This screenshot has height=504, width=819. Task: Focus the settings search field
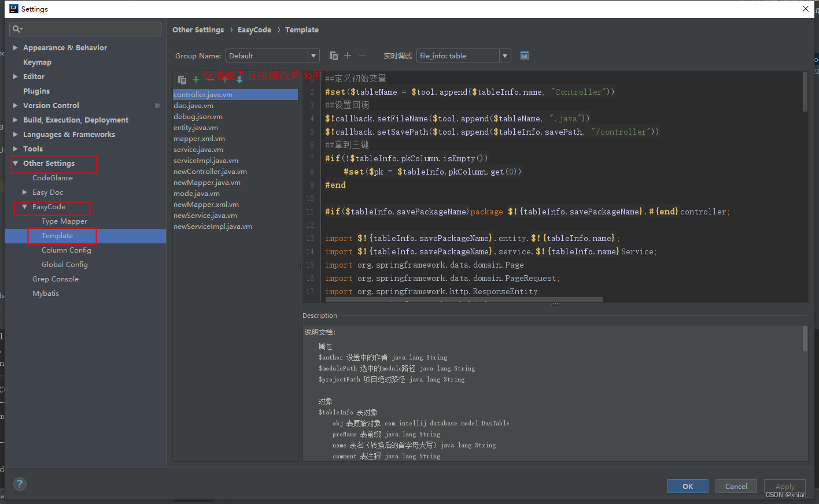(x=86, y=29)
